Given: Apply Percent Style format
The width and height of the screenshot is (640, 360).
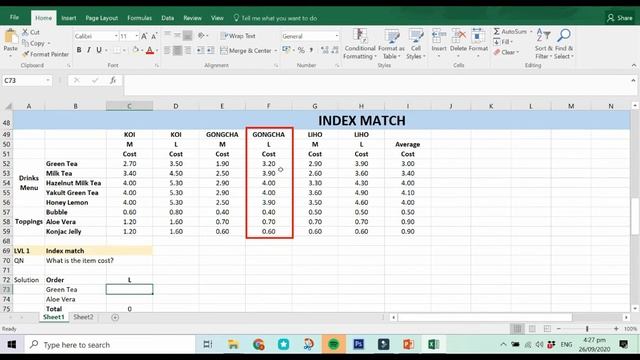Looking at the screenshot, I should pyautogui.click(x=301, y=50).
